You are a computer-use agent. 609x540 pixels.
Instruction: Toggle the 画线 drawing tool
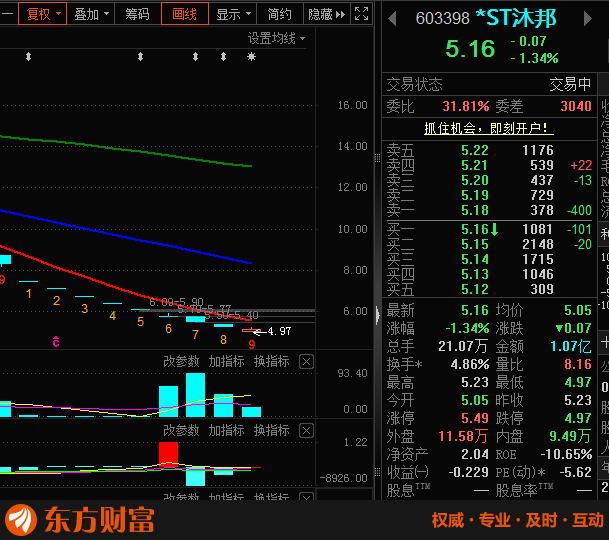(x=184, y=14)
